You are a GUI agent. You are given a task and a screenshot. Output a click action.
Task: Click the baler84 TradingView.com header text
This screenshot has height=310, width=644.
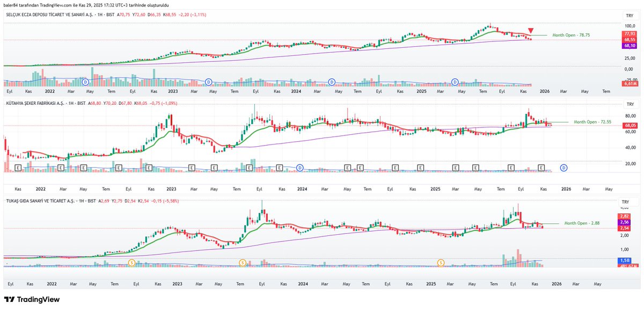pos(86,5)
